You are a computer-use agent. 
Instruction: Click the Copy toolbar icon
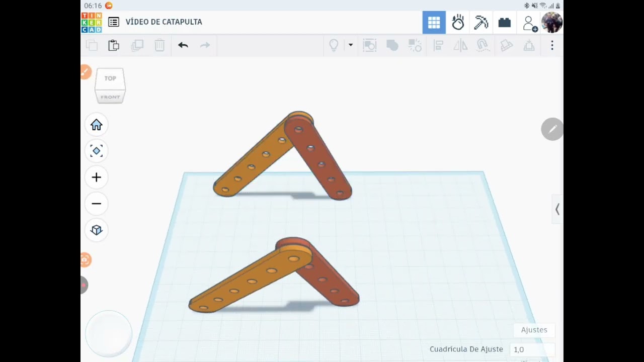(92, 45)
